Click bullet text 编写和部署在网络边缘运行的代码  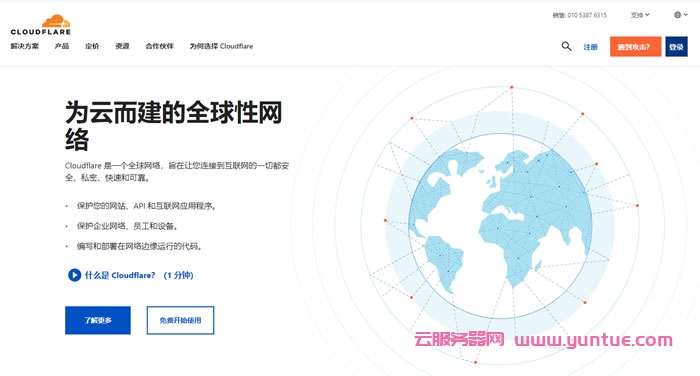pos(139,246)
